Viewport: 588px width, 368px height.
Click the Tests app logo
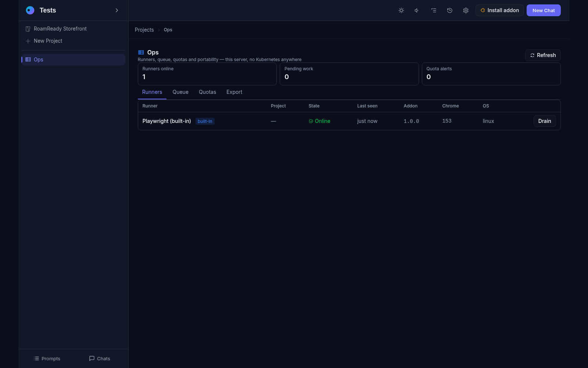pyautogui.click(x=30, y=10)
